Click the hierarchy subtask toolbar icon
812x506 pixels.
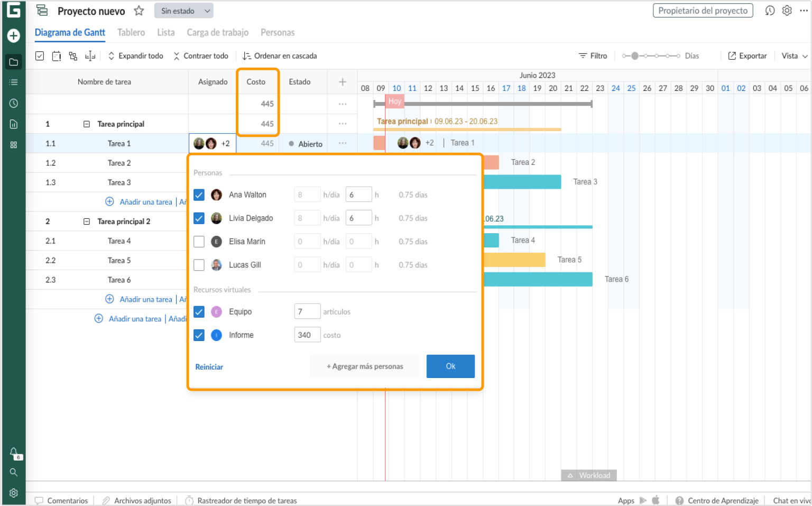[x=73, y=56]
